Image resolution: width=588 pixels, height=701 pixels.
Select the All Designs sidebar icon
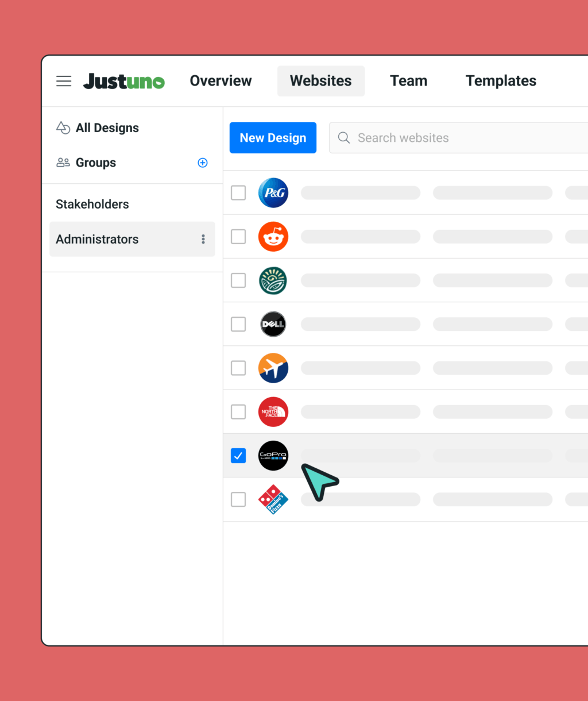click(63, 128)
